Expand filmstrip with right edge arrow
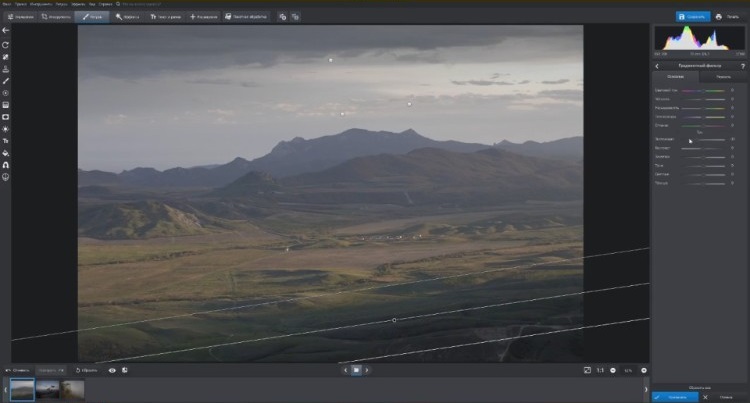Image resolution: width=750 pixels, height=403 pixels. (x=645, y=389)
